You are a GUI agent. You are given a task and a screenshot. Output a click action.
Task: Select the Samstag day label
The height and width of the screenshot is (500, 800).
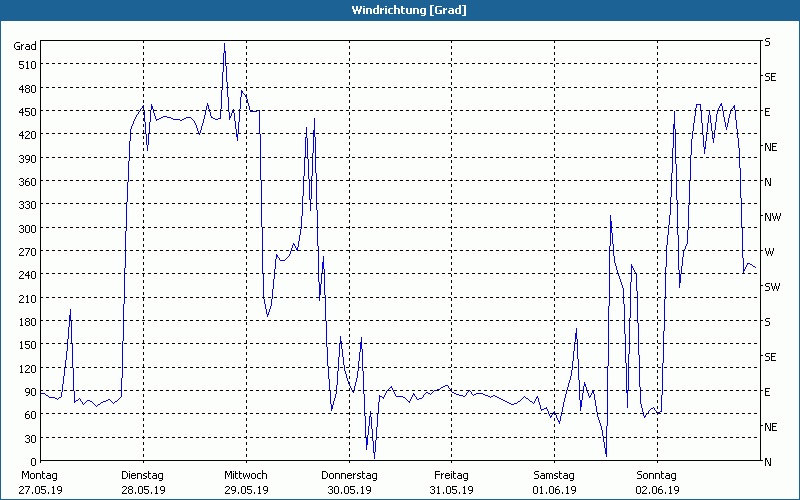pos(554,475)
